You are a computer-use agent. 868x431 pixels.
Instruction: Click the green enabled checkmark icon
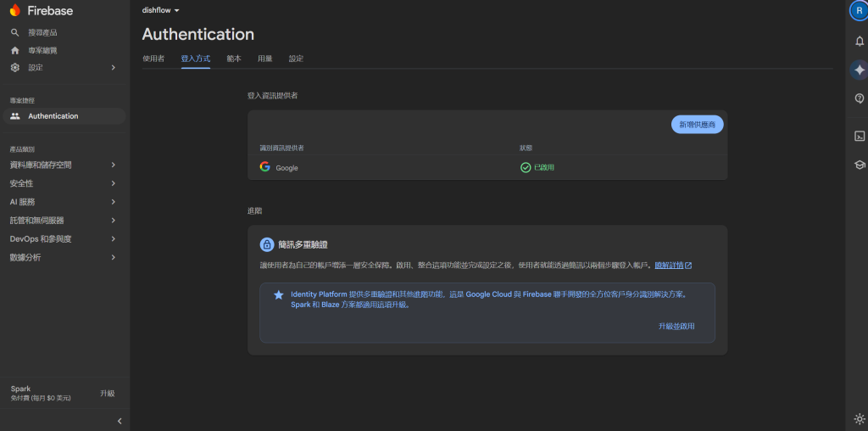click(x=526, y=167)
